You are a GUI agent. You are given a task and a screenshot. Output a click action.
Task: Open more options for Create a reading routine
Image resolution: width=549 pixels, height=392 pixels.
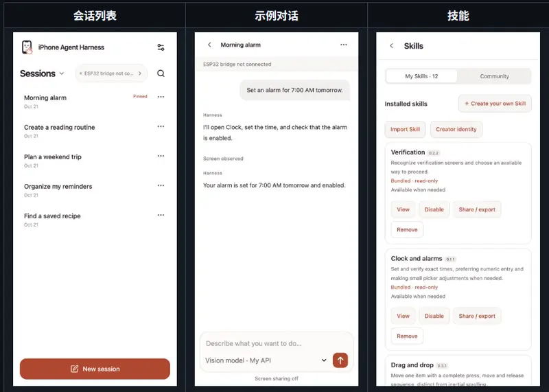click(x=161, y=126)
